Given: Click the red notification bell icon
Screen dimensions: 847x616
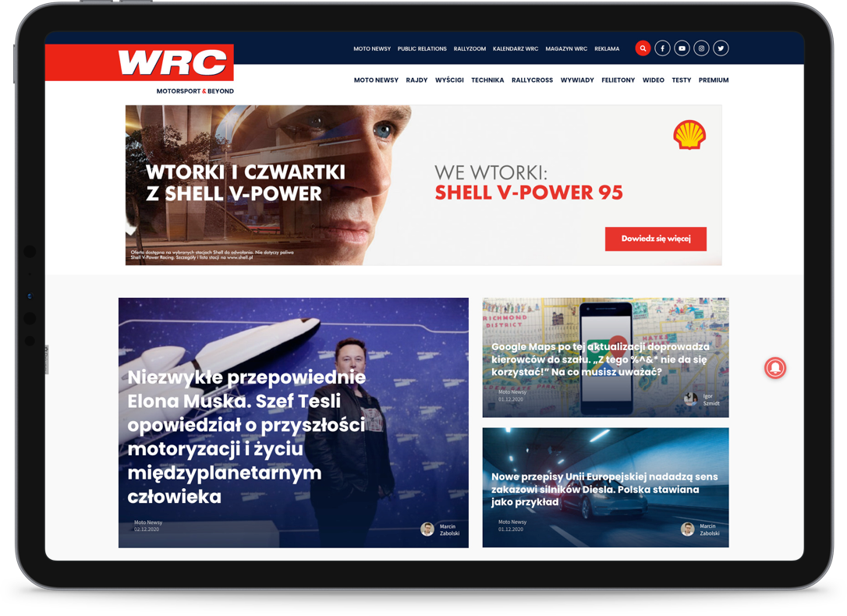Looking at the screenshot, I should tap(775, 368).
